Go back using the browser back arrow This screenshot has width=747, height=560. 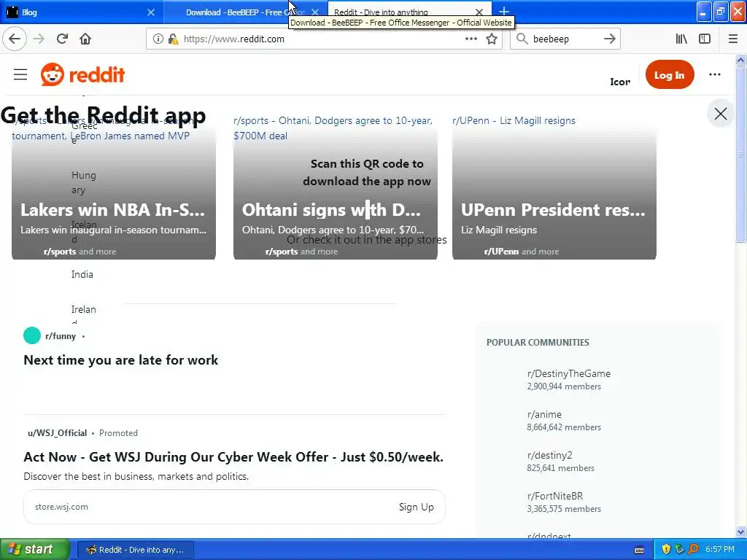pos(15,39)
